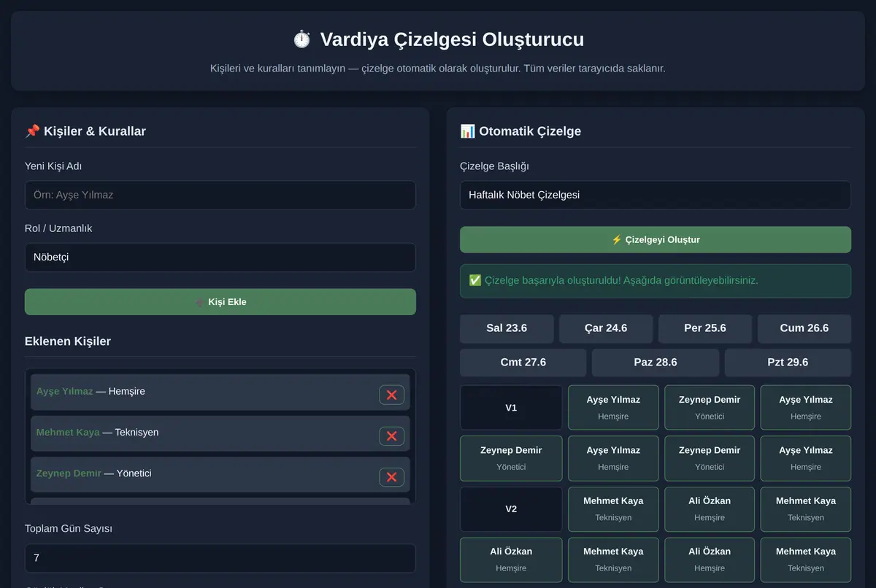Select the Cum 26.6 day header

tap(804, 328)
